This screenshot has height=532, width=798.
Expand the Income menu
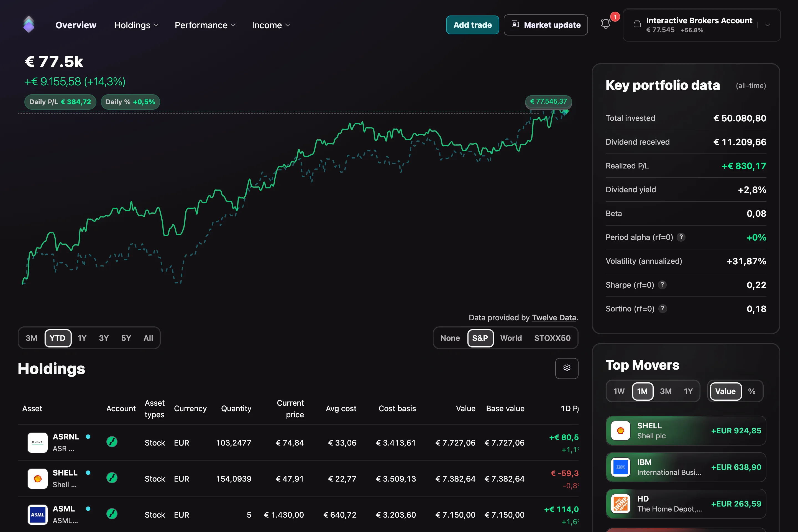271,25
